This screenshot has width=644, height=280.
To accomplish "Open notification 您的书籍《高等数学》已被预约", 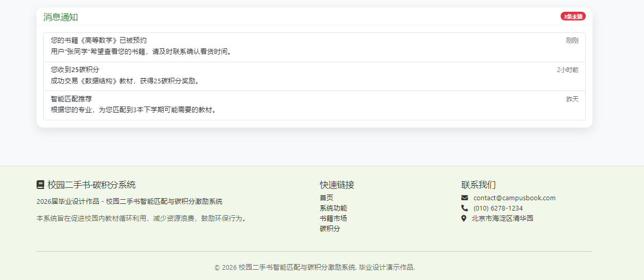I will [x=315, y=47].
